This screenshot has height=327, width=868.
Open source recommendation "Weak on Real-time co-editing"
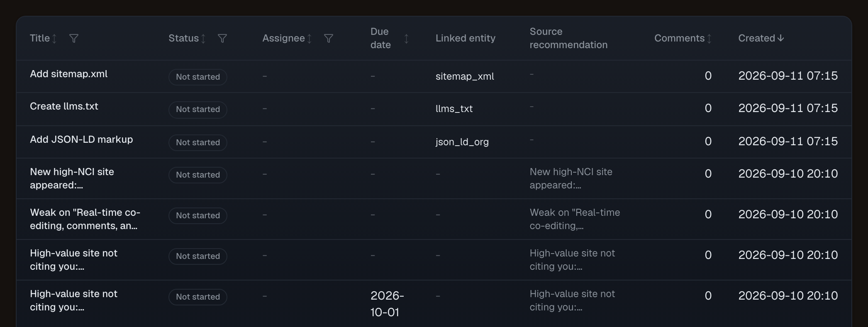pos(575,219)
